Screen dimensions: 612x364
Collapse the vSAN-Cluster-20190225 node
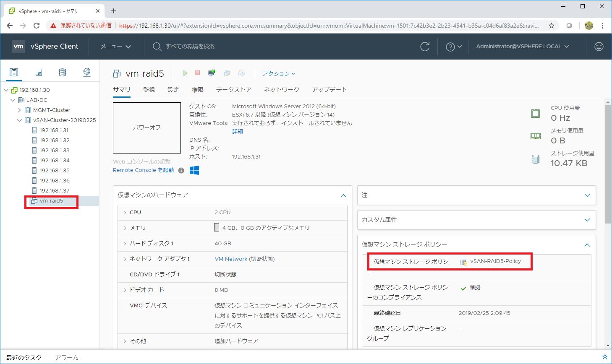click(19, 120)
